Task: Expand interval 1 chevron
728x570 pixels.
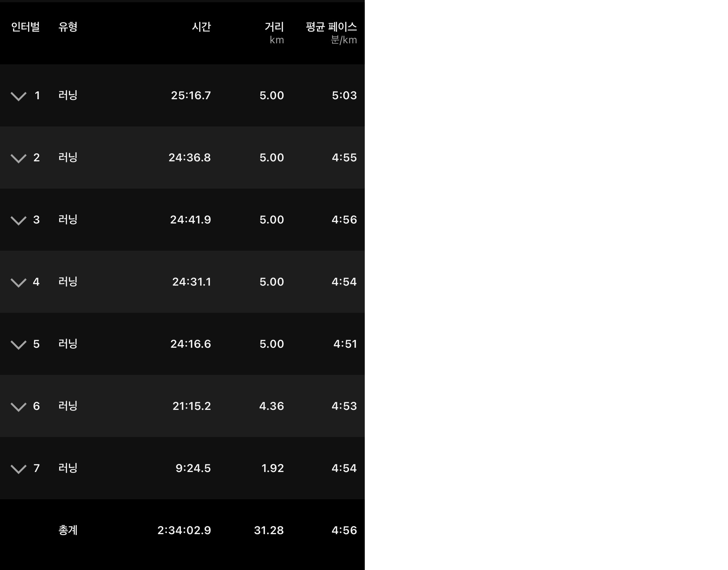Action: point(18,96)
